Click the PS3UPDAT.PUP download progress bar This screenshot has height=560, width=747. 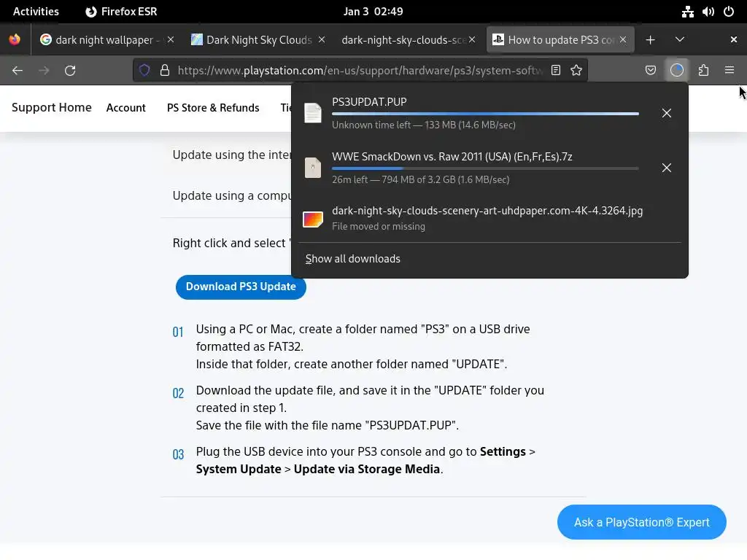point(485,114)
